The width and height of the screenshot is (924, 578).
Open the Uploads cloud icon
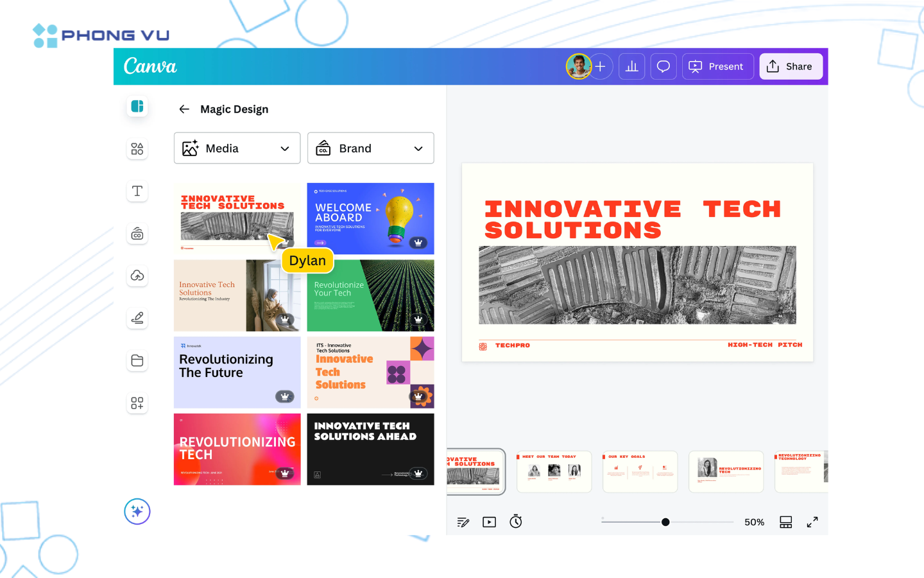pos(137,276)
